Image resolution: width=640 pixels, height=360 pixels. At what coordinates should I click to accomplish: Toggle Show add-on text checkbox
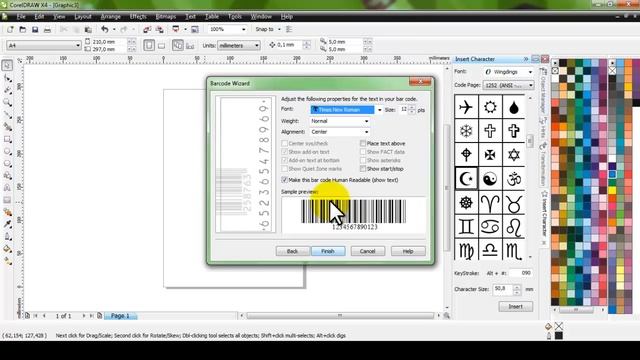click(284, 152)
